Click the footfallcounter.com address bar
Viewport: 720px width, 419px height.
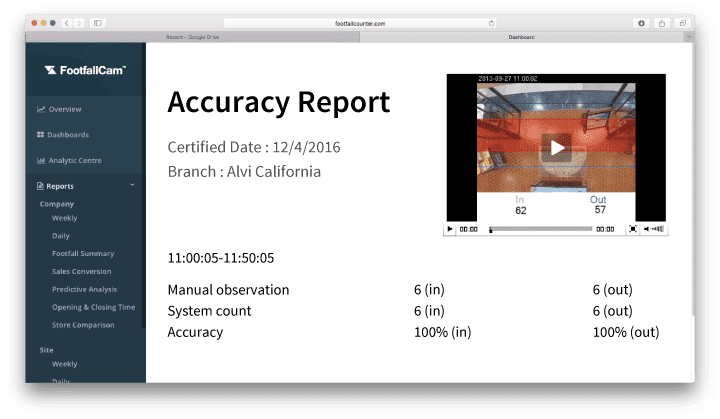[360, 23]
